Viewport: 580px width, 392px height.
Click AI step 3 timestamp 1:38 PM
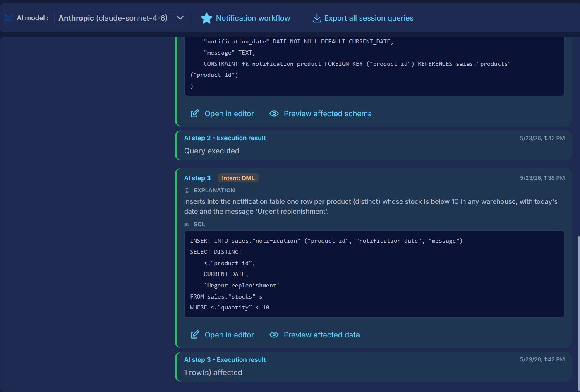[542, 178]
